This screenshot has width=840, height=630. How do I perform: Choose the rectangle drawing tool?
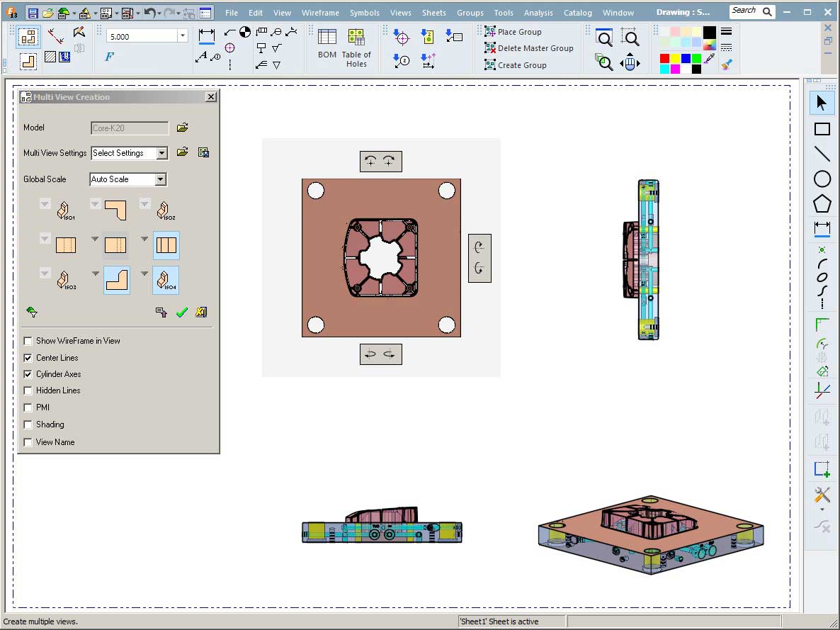click(x=822, y=129)
